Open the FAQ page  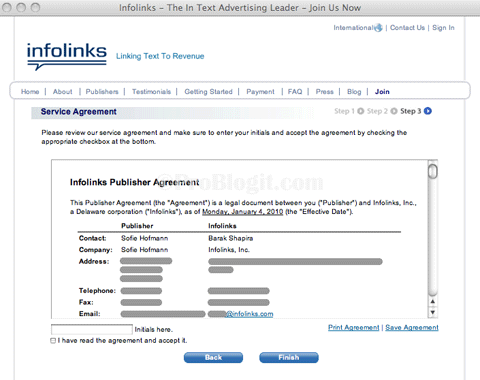click(295, 92)
